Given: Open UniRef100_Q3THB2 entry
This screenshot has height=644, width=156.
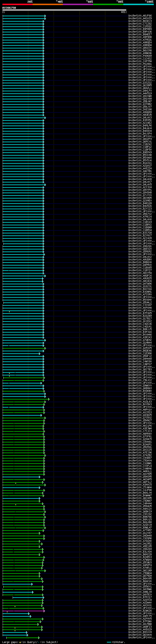Looking at the screenshot, I should (140, 104).
